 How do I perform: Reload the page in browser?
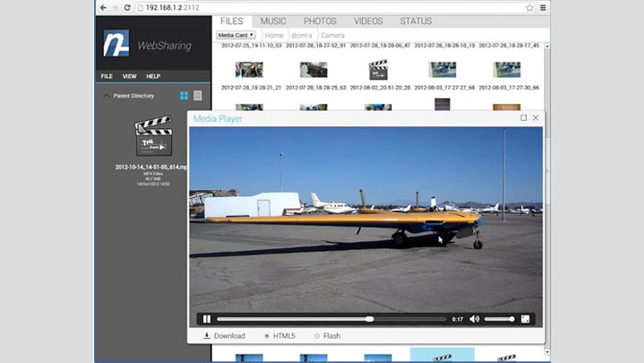[x=127, y=7]
